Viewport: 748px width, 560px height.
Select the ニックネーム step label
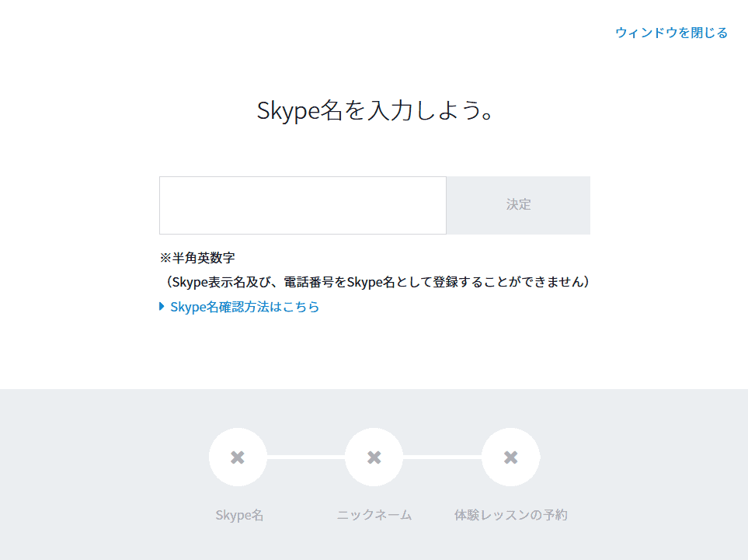click(374, 515)
